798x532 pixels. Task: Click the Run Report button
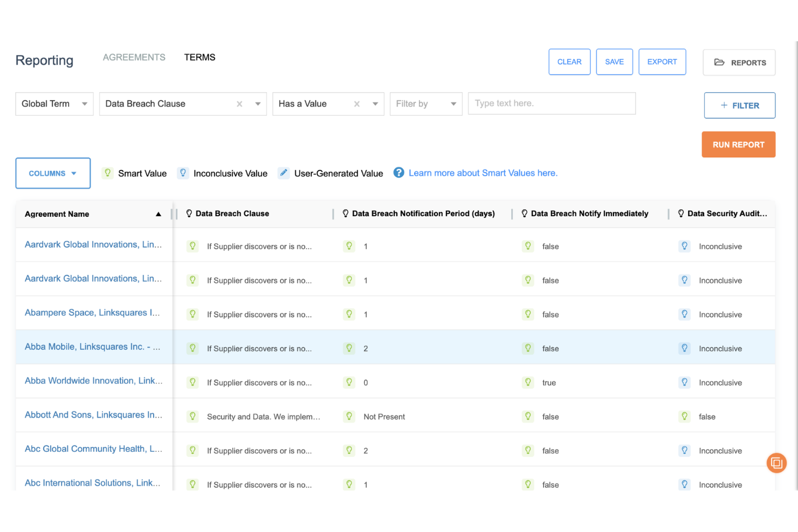click(739, 144)
